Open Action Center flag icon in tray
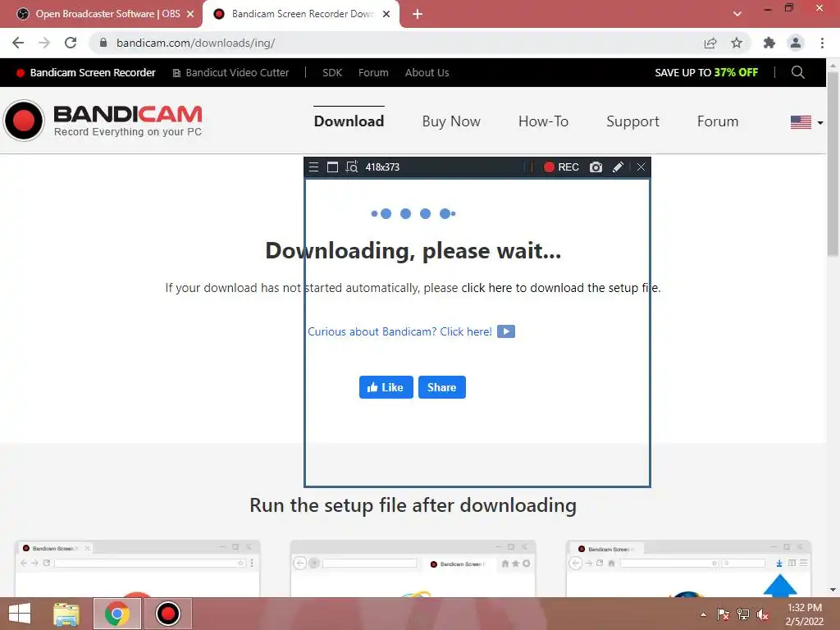 724,614
